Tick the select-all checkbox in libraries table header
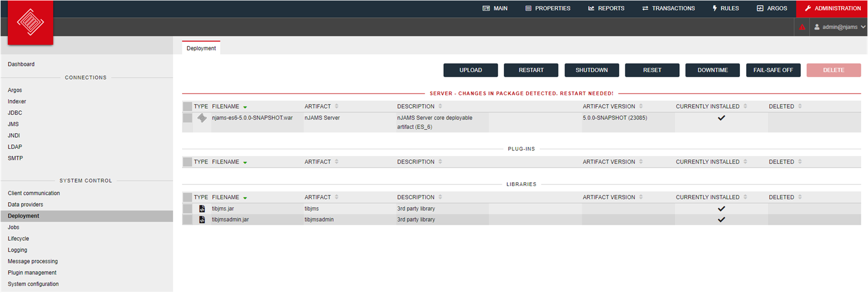Viewport: 868px width, 293px height. 187,197
